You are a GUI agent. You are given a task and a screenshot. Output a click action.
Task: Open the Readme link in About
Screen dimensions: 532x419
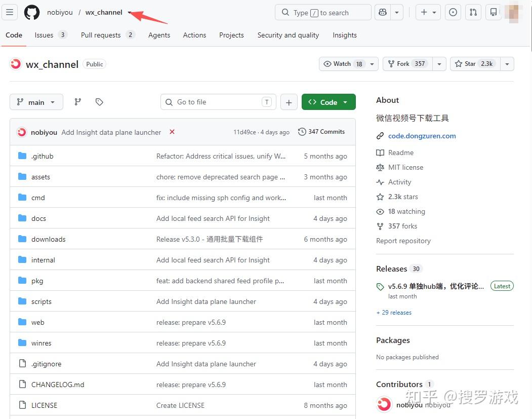click(x=401, y=153)
